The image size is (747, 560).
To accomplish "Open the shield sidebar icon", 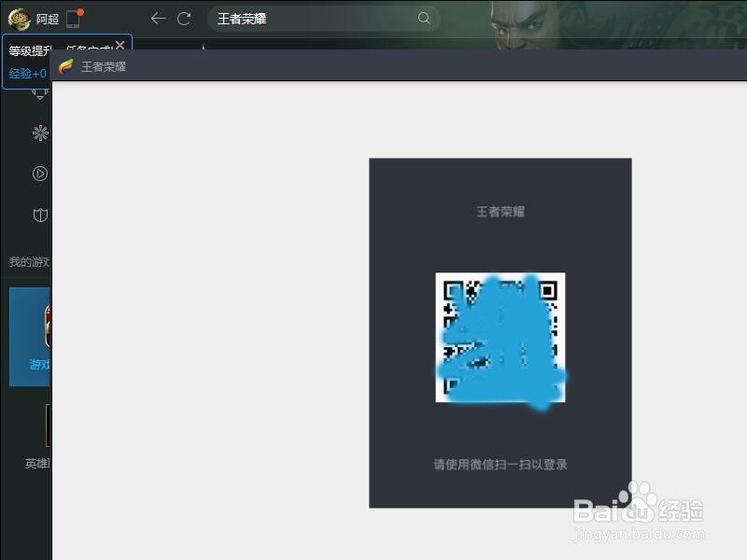I will [40, 216].
